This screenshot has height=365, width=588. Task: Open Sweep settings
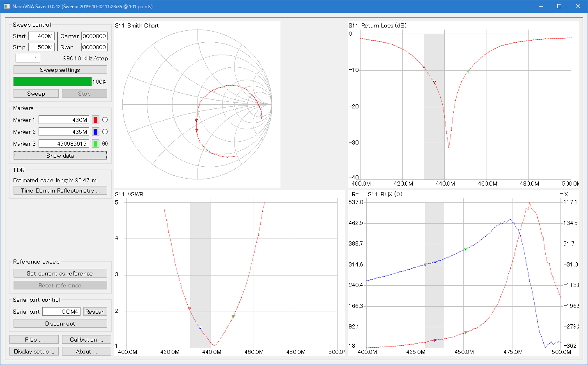click(x=60, y=70)
